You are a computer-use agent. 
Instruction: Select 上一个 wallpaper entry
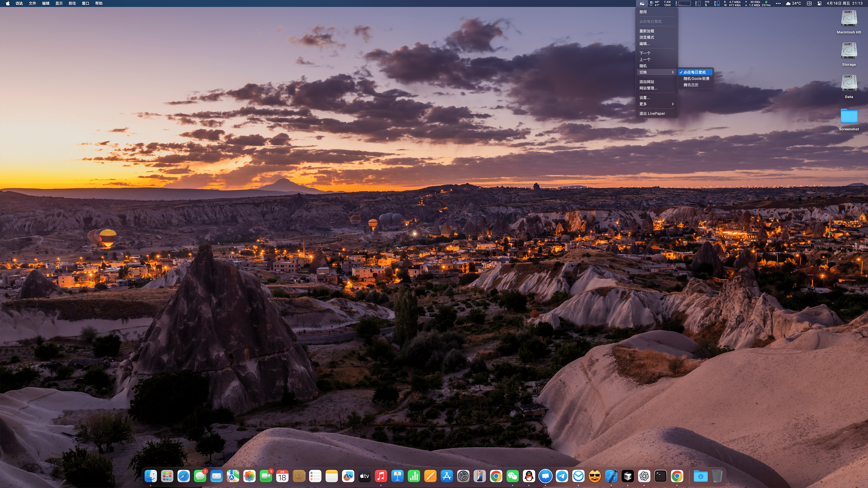(656, 59)
